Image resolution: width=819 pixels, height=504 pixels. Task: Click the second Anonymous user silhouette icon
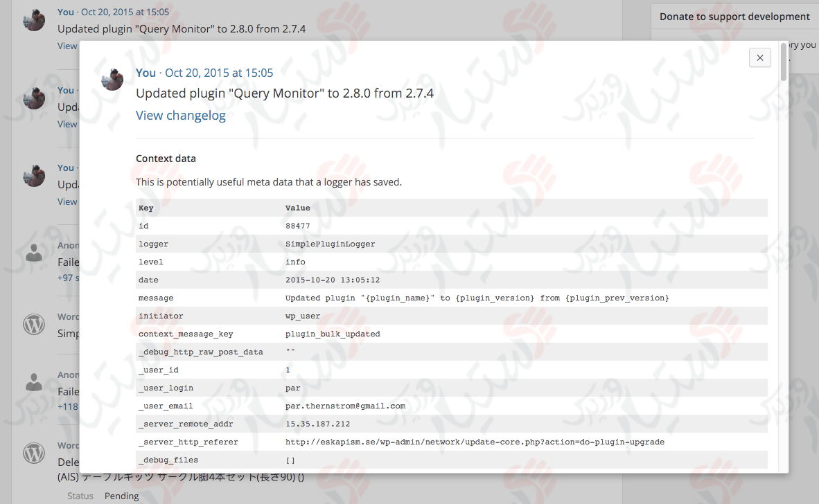(34, 381)
